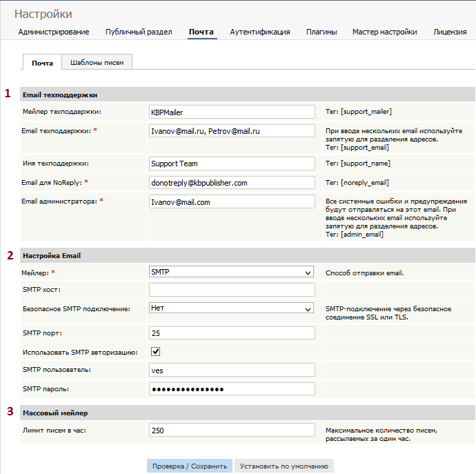The image size is (476, 474).
Task: Click the Тег: [support_email] hint text
Action: point(357,148)
